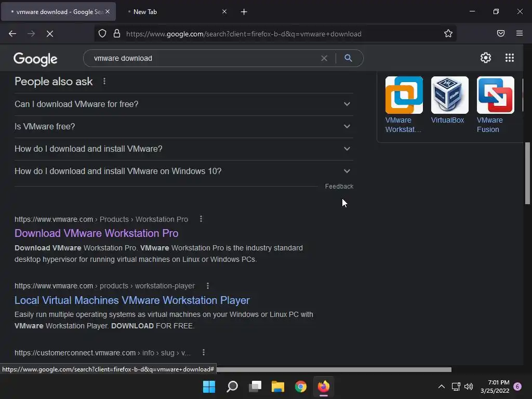Open options for Workstation Pro result
Screen dimensions: 532x399
(201, 219)
